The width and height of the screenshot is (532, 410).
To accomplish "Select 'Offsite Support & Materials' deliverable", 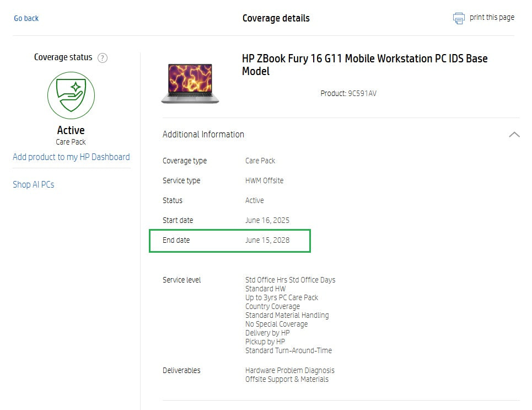I will point(287,379).
